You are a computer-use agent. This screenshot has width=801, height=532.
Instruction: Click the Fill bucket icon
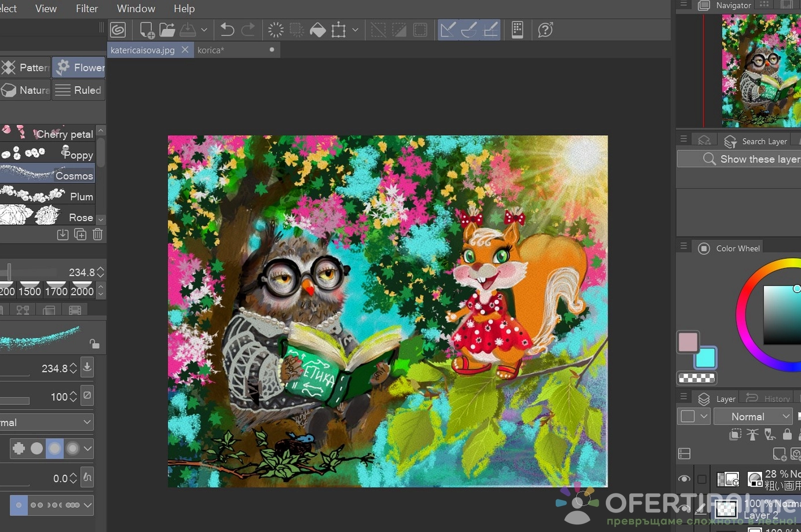(x=318, y=30)
